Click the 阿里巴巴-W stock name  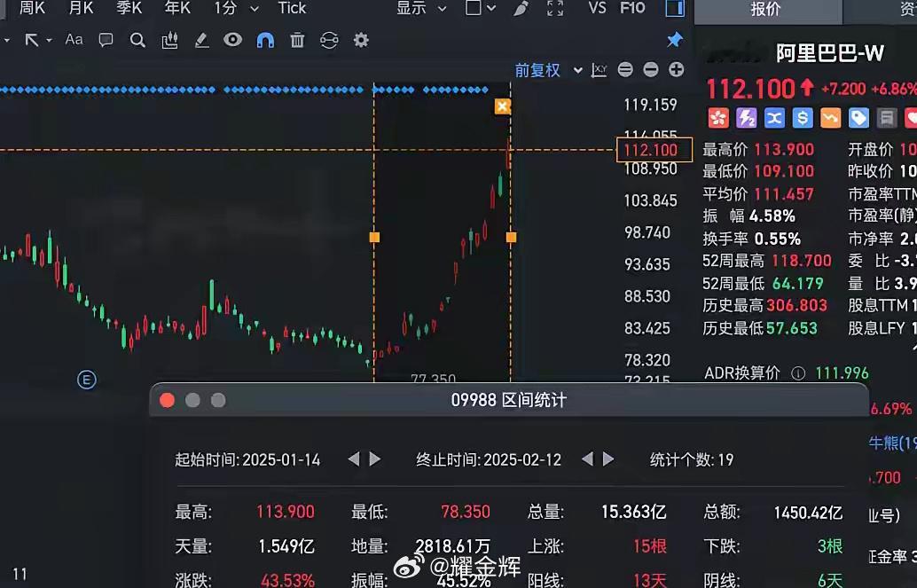[x=830, y=54]
